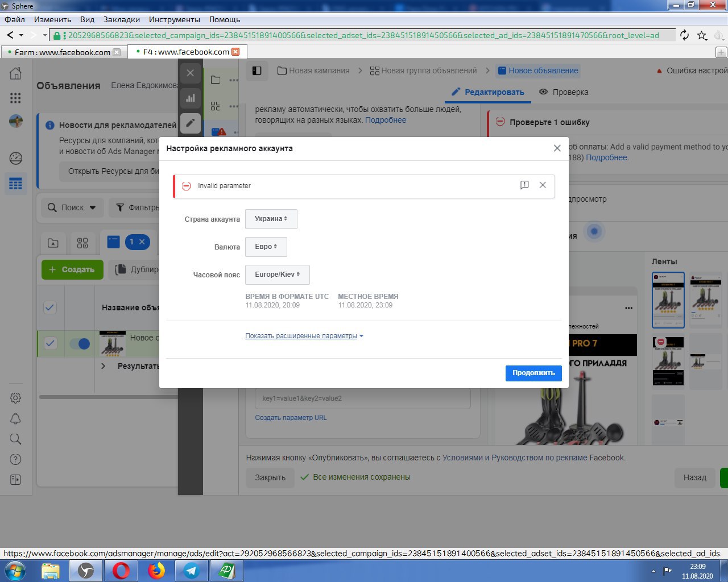Uncheck the checkbox for the Новое ad row
Screen dimensions: 728x582
(50, 343)
